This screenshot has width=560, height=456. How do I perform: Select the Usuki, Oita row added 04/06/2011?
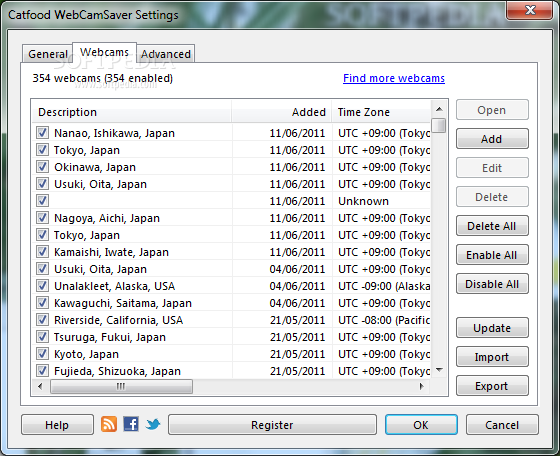click(x=231, y=269)
